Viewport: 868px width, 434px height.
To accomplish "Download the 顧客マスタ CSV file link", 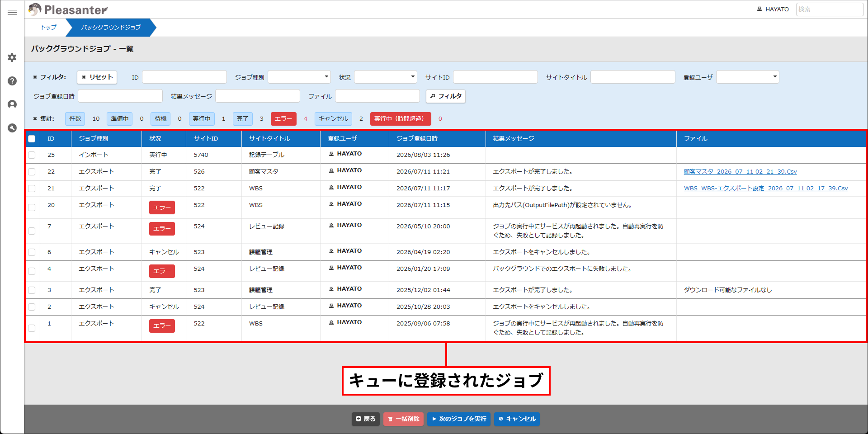I will tap(740, 172).
